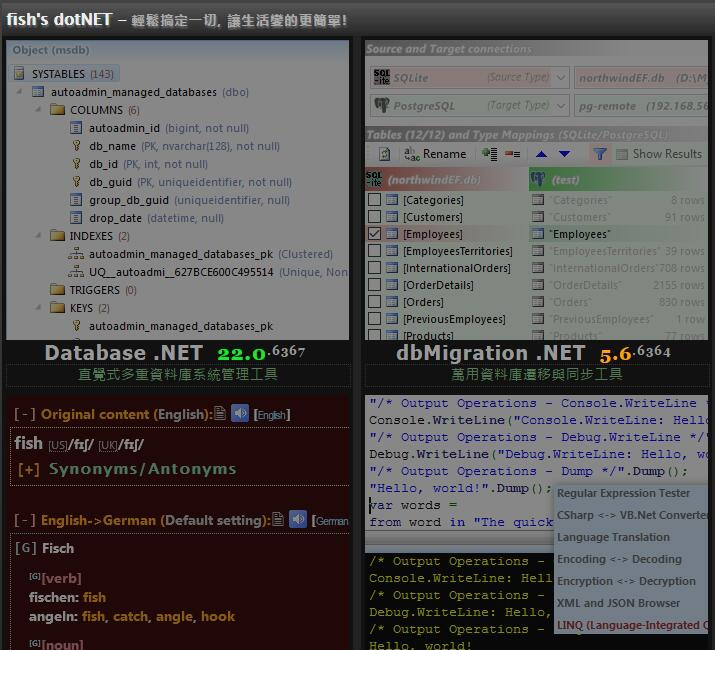The image size is (715, 676).
Task: Click the autoadmin_id column icon
Action: tap(76, 128)
